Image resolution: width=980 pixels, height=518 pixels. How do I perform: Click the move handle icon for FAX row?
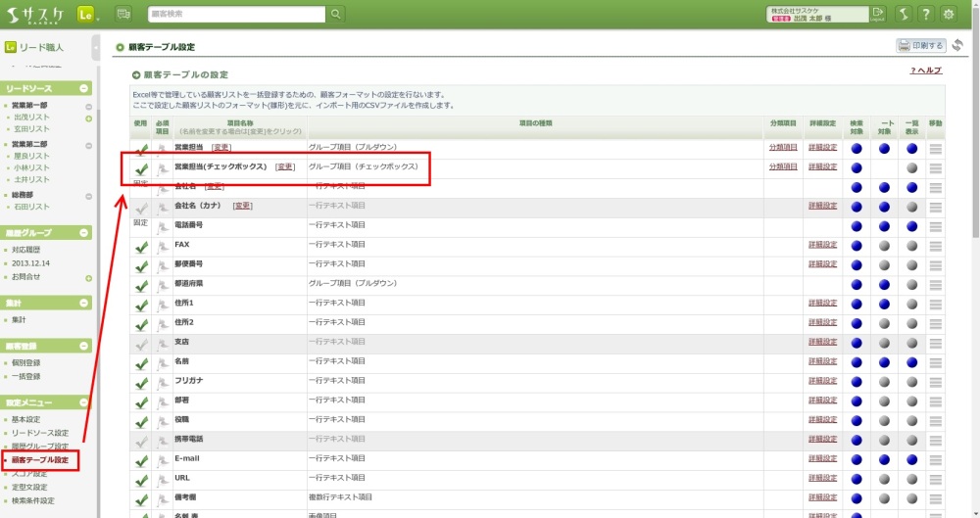coord(935,245)
